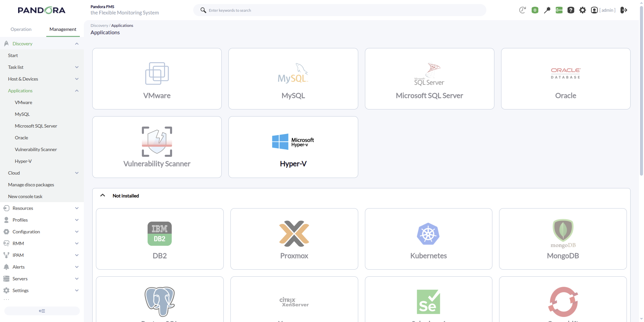Open Start in Discovery menu
Viewport: 644px width, 322px height.
pyautogui.click(x=13, y=55)
